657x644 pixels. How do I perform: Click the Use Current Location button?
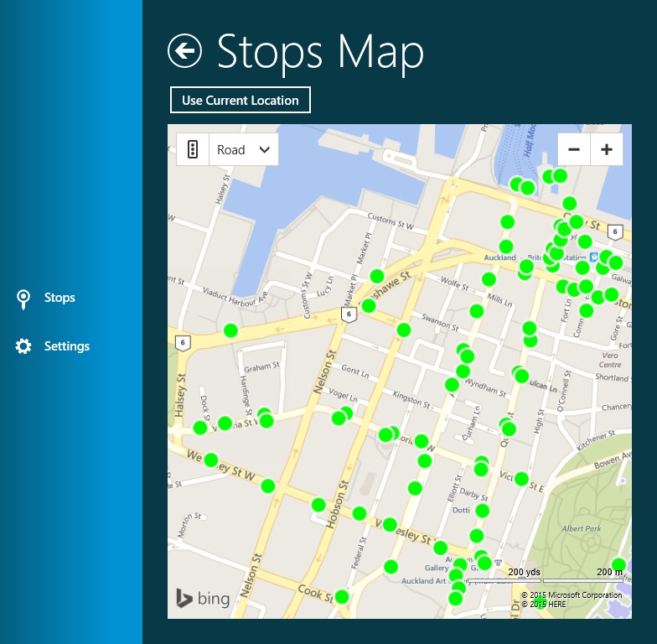240,101
